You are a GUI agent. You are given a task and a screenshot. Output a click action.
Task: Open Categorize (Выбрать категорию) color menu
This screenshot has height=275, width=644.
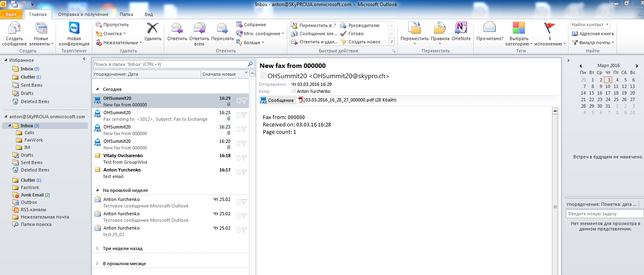click(519, 34)
